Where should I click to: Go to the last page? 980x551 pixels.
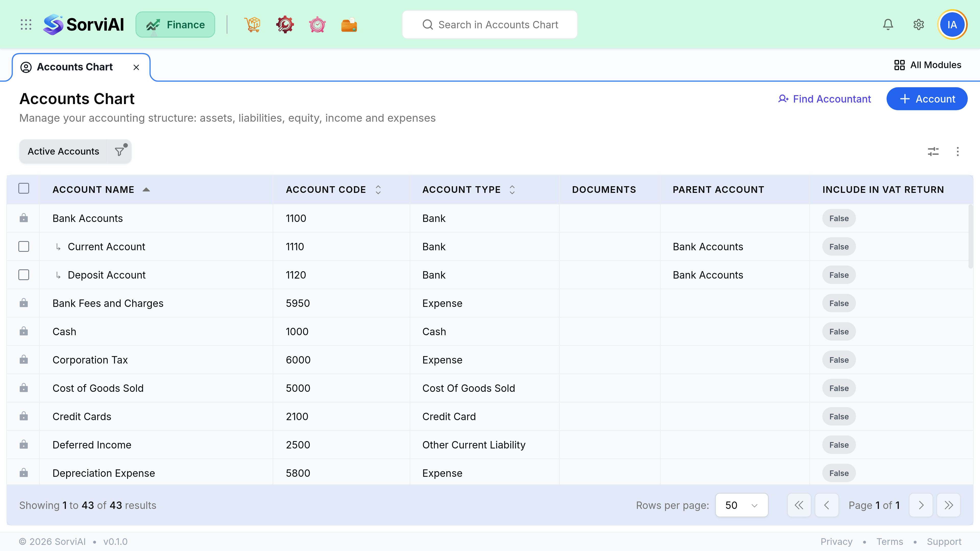pyautogui.click(x=948, y=505)
